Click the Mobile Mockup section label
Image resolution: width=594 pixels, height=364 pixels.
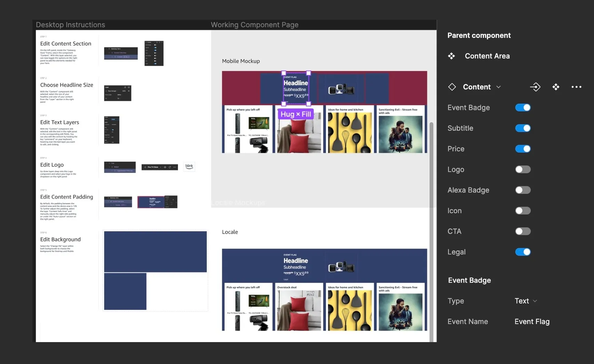click(241, 61)
